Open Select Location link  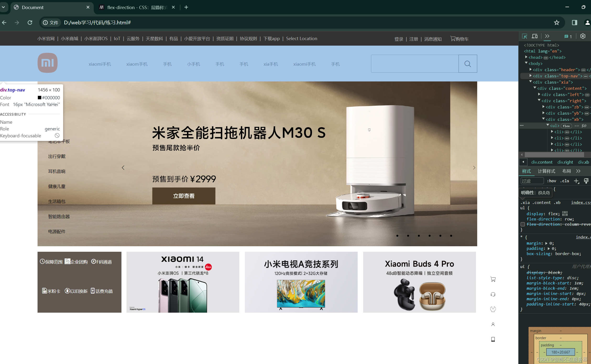point(301,38)
